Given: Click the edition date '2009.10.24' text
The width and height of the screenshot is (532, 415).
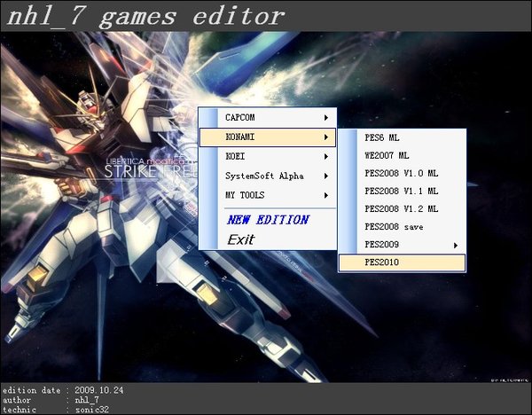Looking at the screenshot, I should point(99,390).
